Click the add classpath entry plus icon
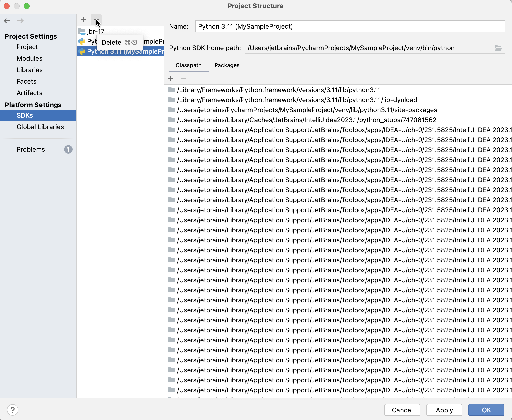Viewport: 512px width, 420px height. (x=171, y=78)
